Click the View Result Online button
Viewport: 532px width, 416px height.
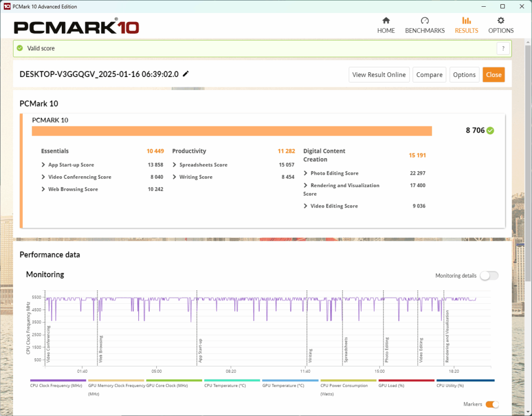[379, 75]
